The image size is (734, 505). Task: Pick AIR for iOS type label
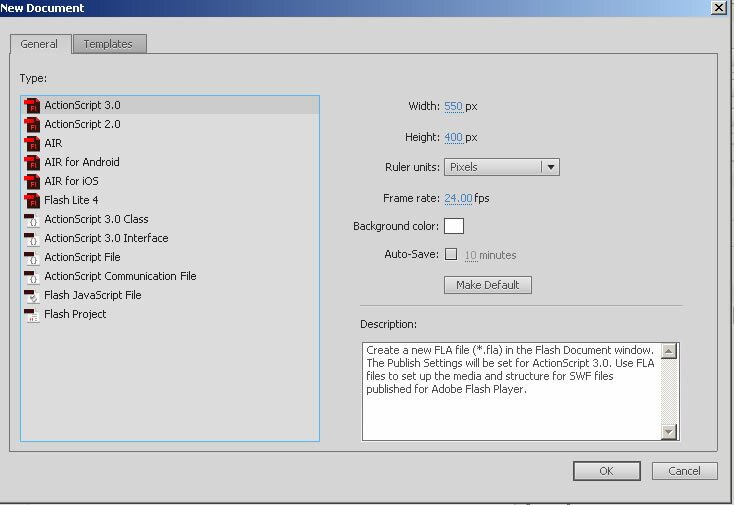pos(72,181)
